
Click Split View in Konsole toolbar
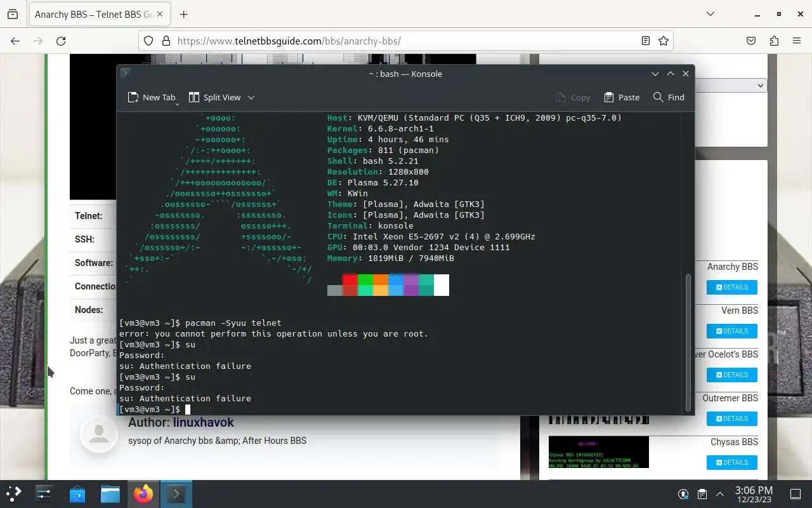[x=214, y=97]
